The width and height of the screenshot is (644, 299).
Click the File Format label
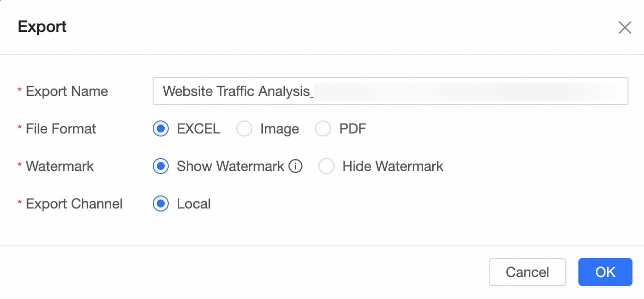(x=61, y=129)
